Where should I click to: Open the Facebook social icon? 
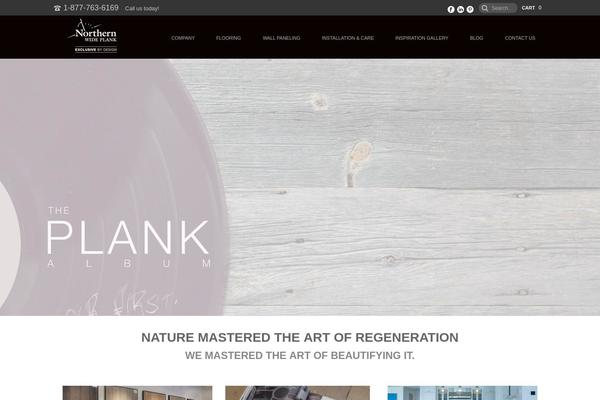(451, 9)
